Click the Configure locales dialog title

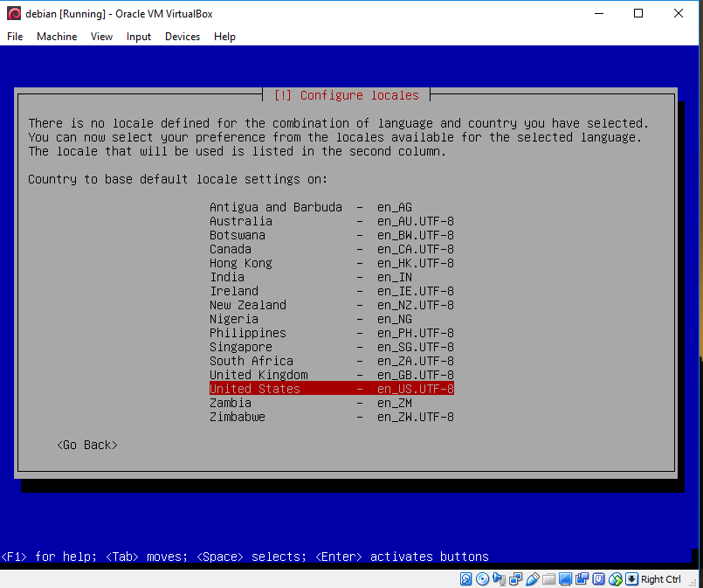tap(346, 95)
